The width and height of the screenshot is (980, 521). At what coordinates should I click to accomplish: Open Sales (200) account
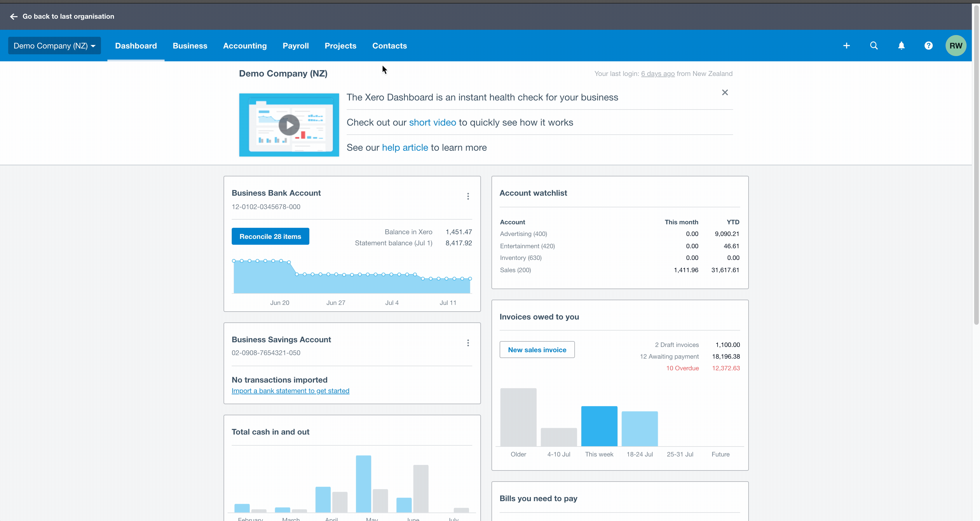point(515,270)
